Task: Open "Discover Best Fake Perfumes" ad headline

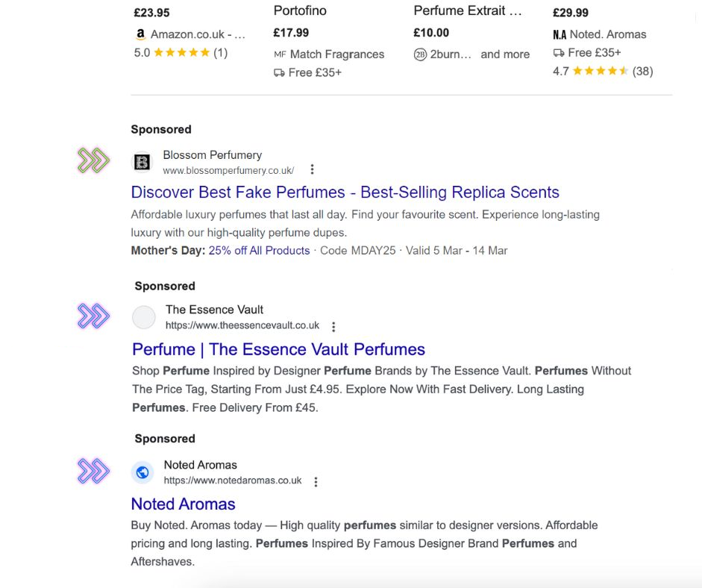Action: pyautogui.click(x=345, y=192)
